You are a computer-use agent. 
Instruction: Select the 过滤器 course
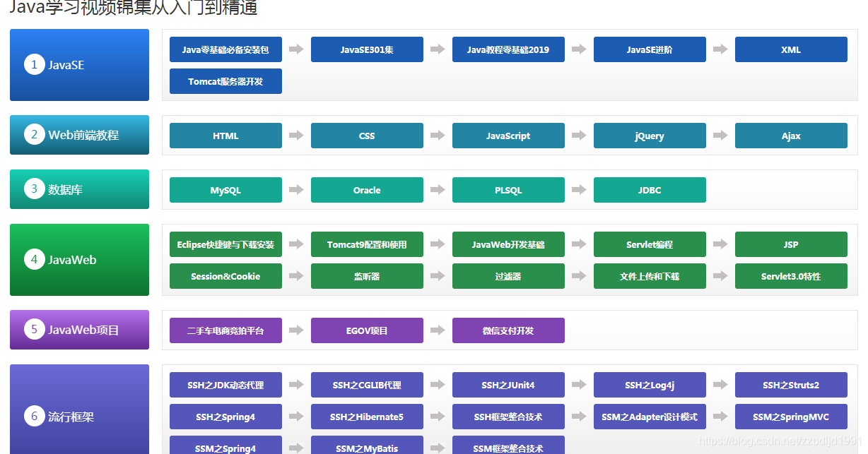tap(508, 276)
